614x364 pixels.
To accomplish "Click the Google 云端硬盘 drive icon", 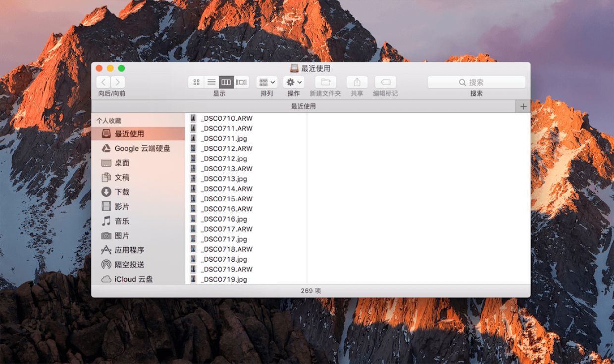I will coord(106,148).
